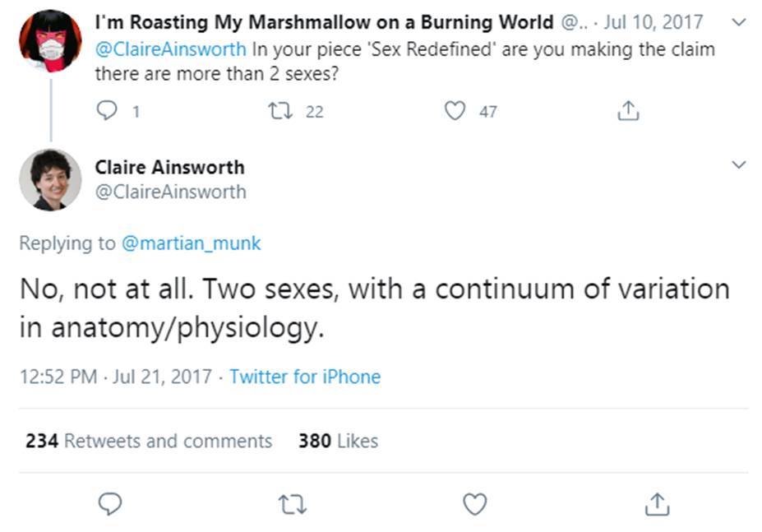Expand options chevron on Claire Ainsworth's tweet

739,165
